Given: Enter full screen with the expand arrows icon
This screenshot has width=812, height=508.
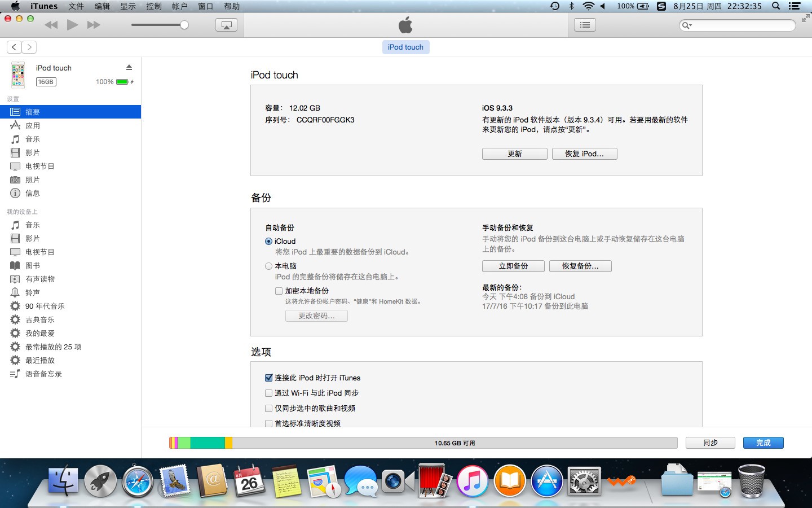Looking at the screenshot, I should (805, 19).
